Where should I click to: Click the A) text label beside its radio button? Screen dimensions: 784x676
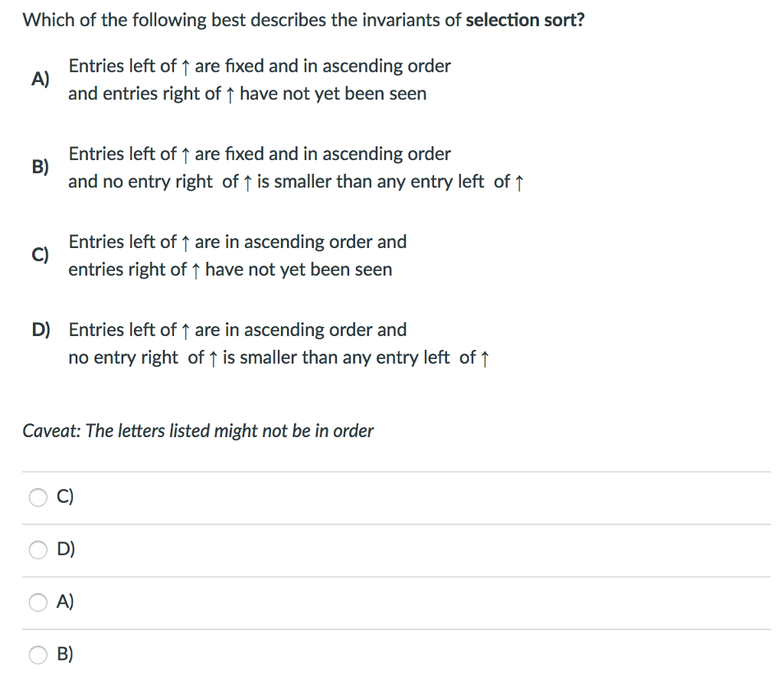coord(65,602)
